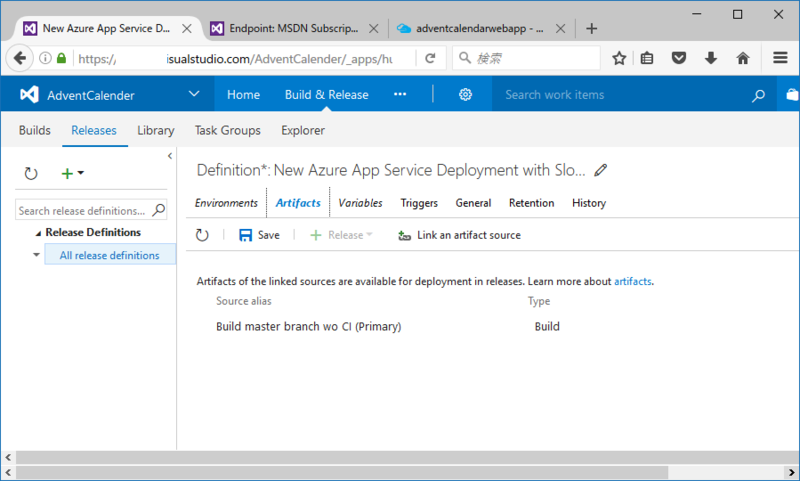Screen dimensions: 800x481
Task: Open the AdventCalender project dropdown
Action: coord(194,95)
